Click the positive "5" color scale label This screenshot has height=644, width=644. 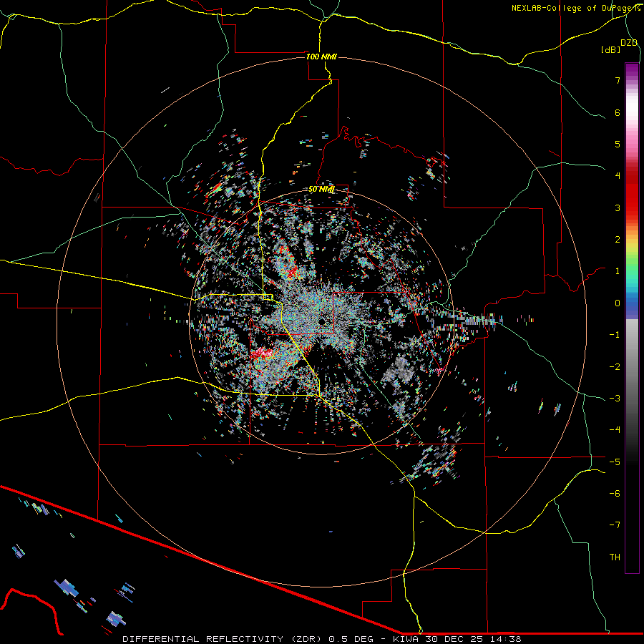pos(618,144)
